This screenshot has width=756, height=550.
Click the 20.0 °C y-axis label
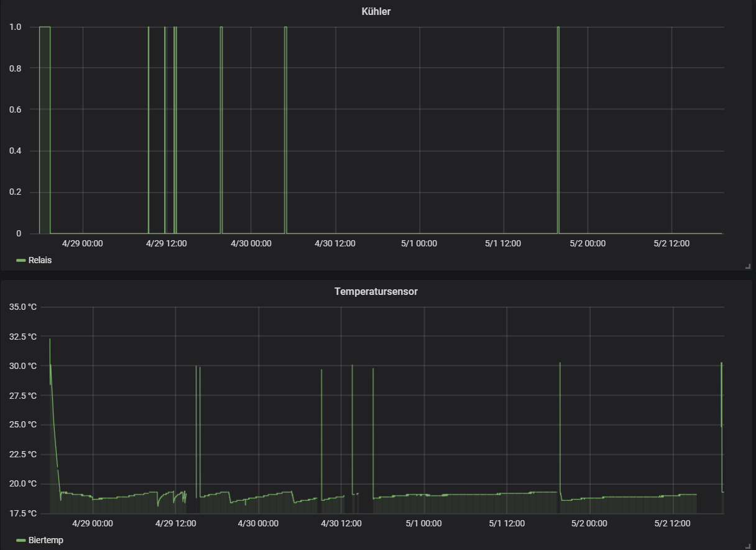23,483
